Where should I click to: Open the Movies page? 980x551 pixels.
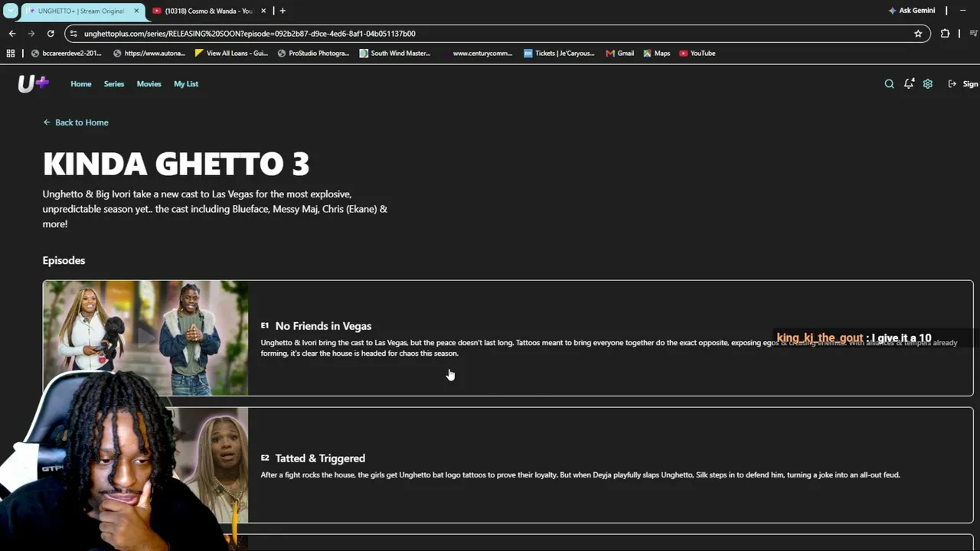pos(149,84)
